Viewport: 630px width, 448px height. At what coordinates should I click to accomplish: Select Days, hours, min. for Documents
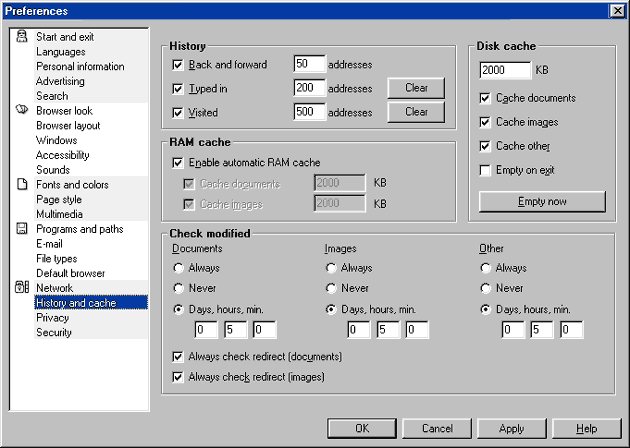point(178,309)
